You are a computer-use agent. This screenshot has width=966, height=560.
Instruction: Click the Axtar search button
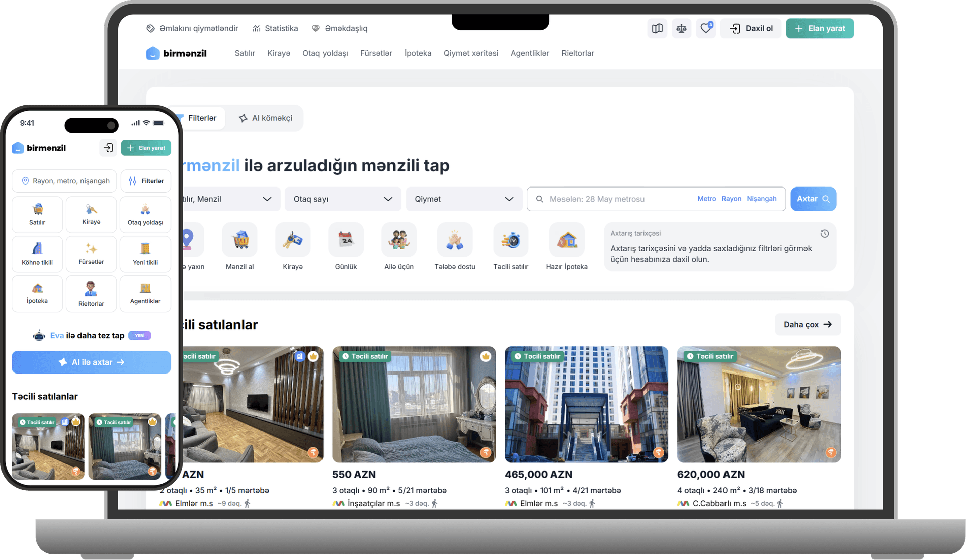(x=814, y=199)
